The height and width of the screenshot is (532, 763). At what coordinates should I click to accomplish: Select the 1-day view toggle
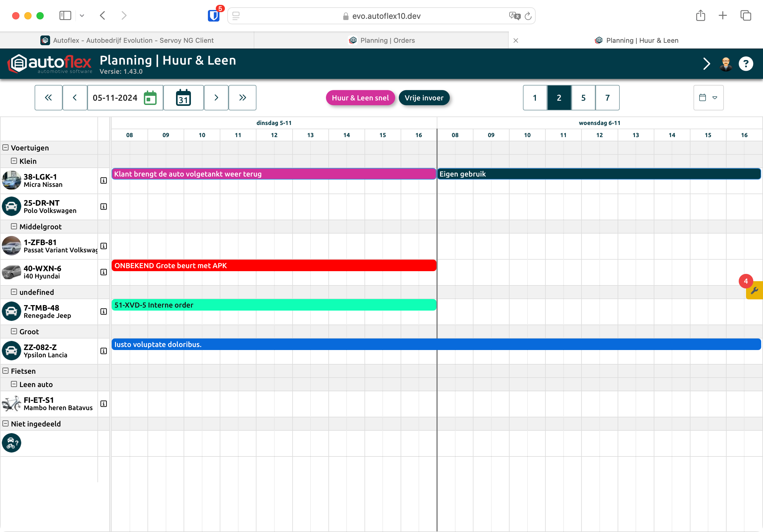click(535, 98)
